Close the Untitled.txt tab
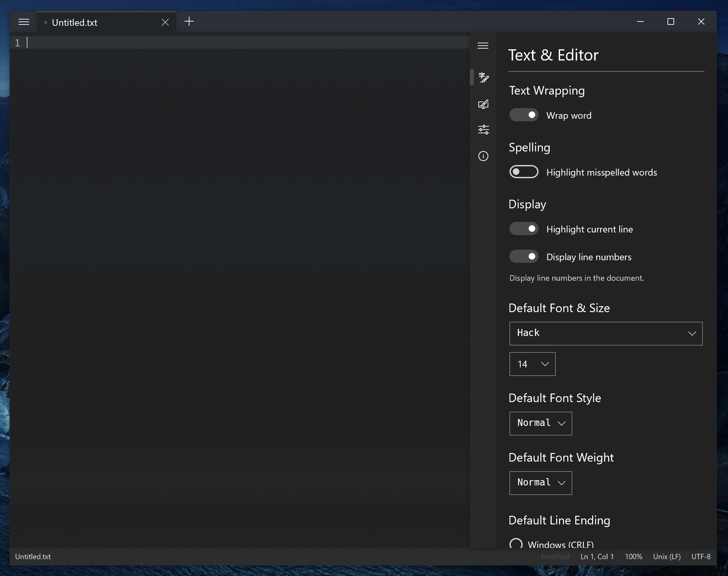This screenshot has width=728, height=576. click(165, 22)
